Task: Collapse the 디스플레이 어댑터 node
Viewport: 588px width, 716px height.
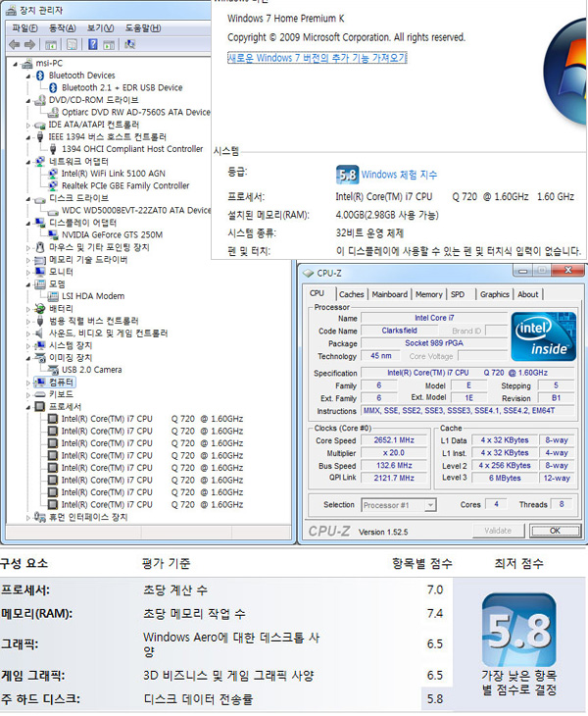Action: 28,224
